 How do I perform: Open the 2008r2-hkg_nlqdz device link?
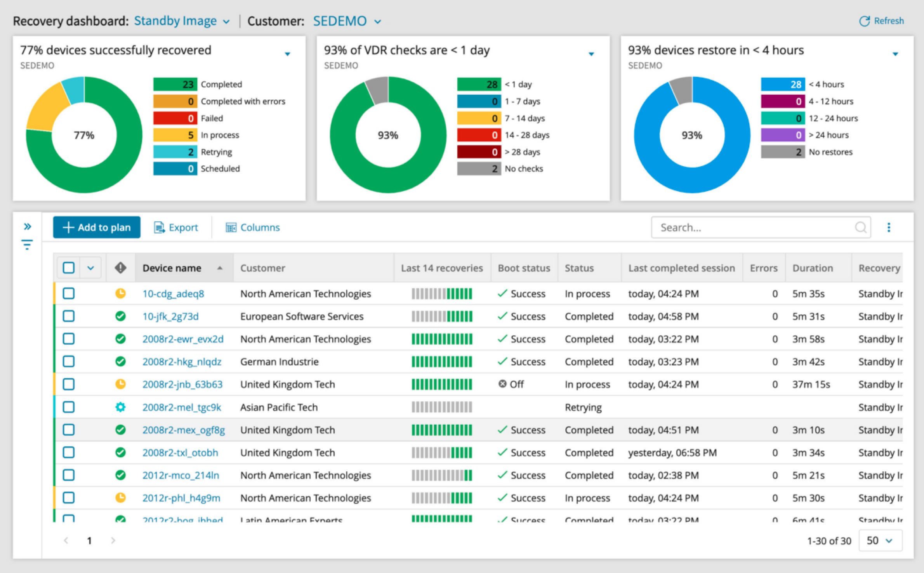182,362
